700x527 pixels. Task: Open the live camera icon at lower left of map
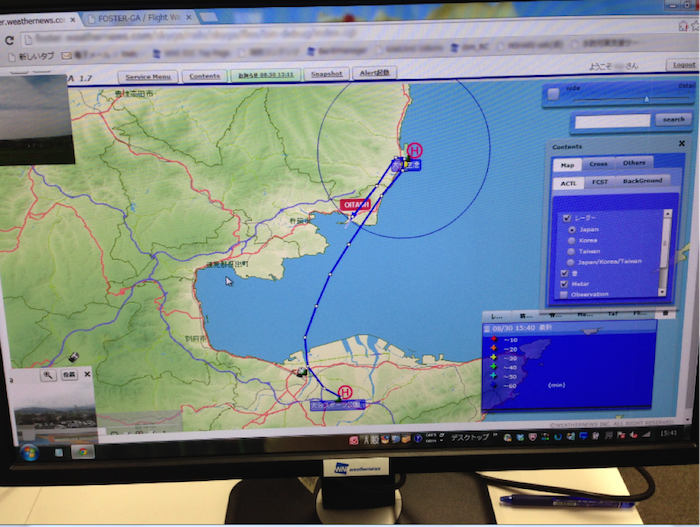point(74,357)
